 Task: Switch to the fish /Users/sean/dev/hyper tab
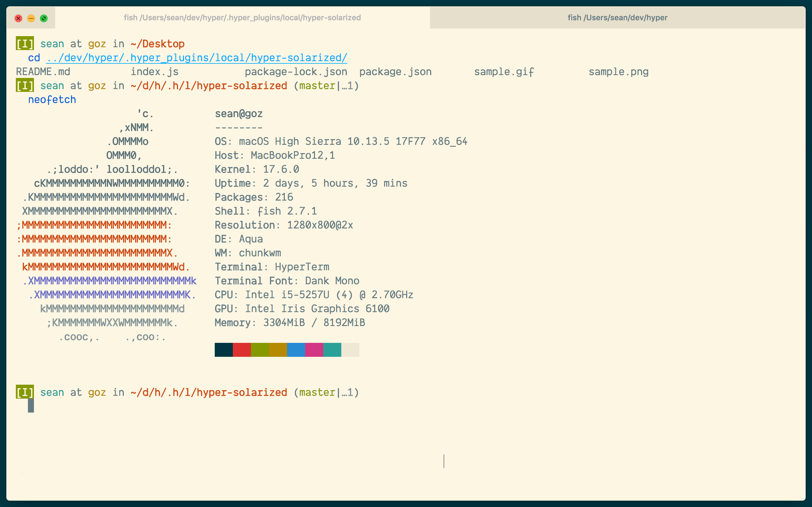[x=617, y=18]
